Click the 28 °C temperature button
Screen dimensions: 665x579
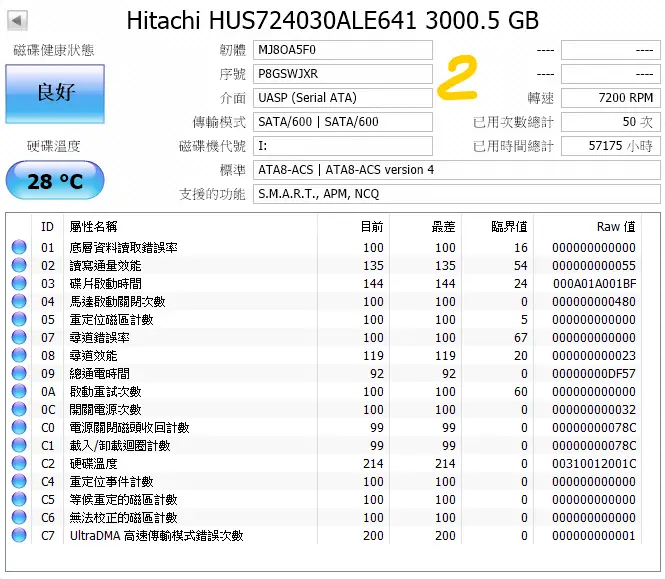tap(55, 181)
